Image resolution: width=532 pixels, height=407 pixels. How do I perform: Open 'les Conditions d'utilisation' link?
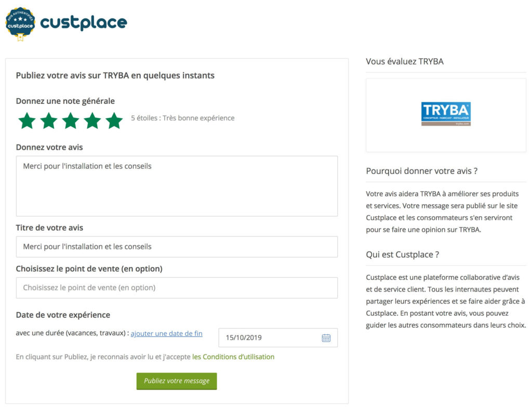[233, 357]
